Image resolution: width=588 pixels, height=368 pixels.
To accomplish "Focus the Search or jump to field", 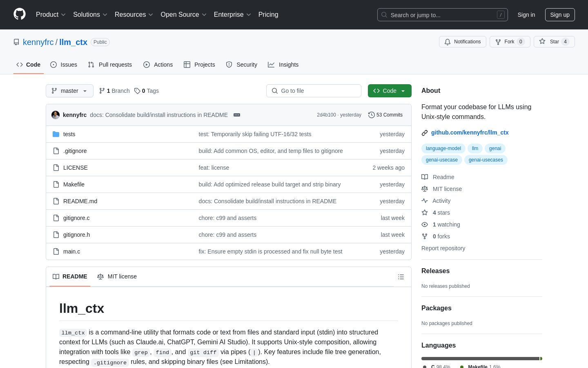I will click(443, 15).
